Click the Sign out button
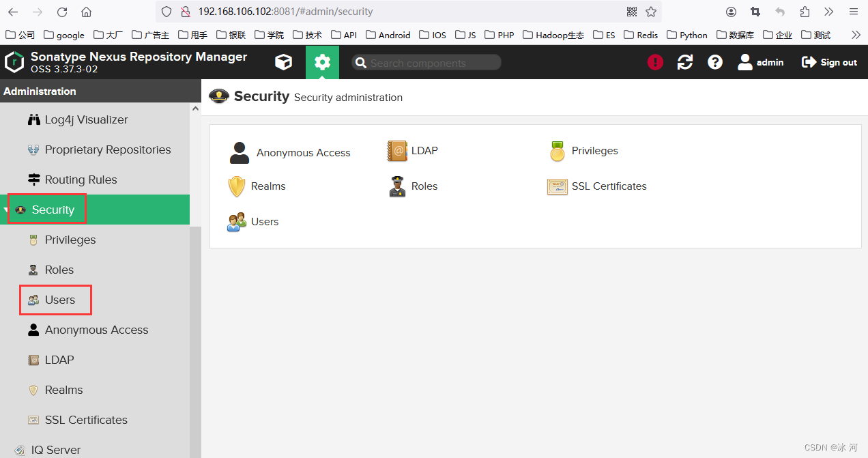868x458 pixels. pyautogui.click(x=829, y=62)
